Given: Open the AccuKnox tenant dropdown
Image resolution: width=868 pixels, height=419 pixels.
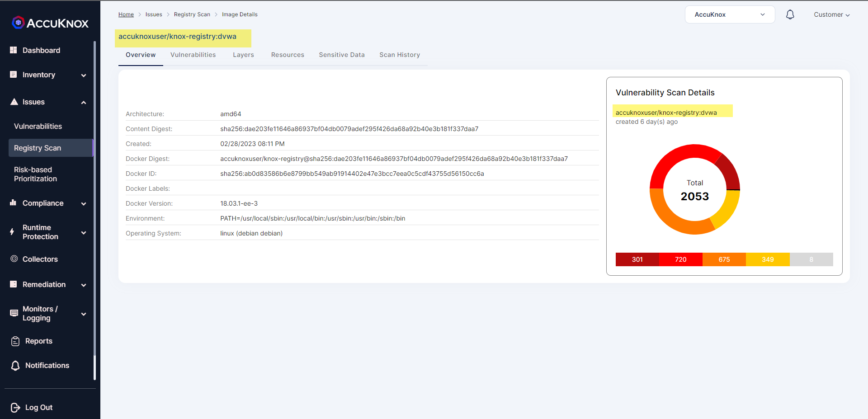Looking at the screenshot, I should (730, 14).
